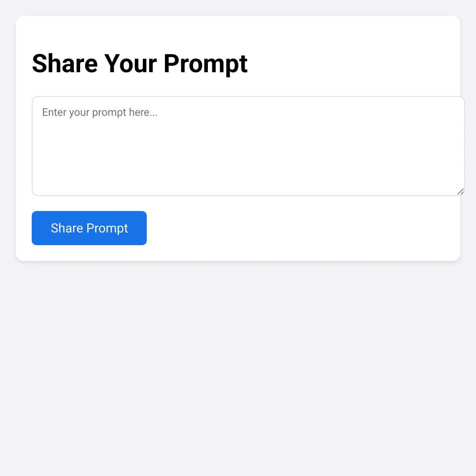Select the resize grip in textarea corner
Viewport: 476px width, 476px height.
click(x=461, y=192)
